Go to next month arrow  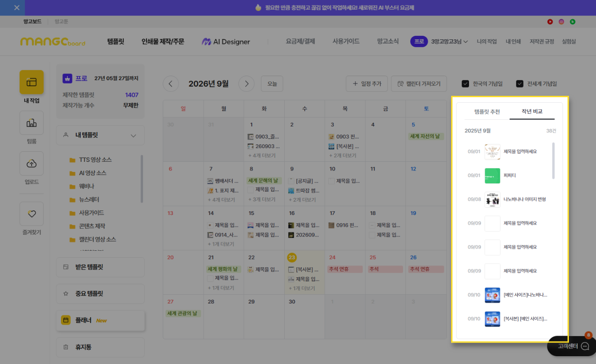246,84
